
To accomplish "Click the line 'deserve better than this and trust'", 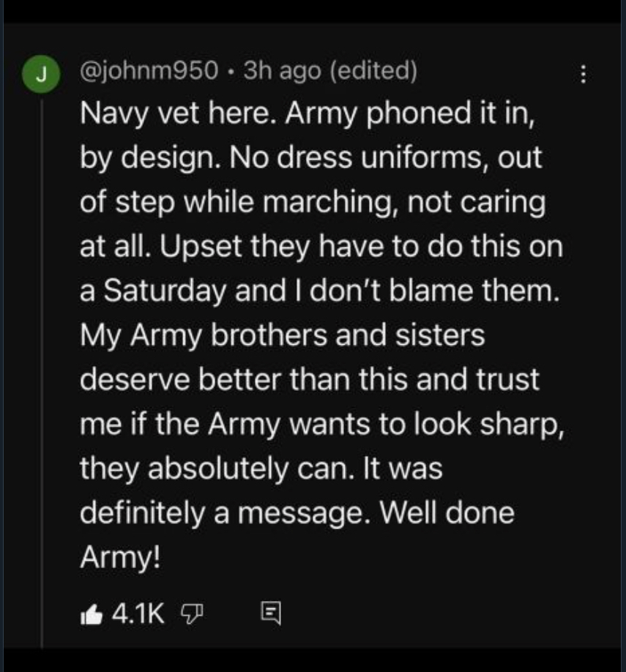I will pos(309,379).
